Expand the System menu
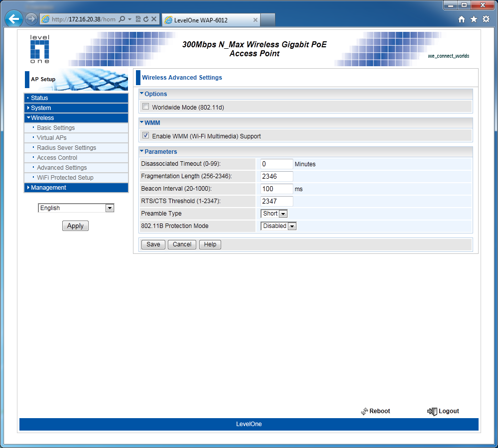The height and width of the screenshot is (448, 498). click(x=76, y=108)
